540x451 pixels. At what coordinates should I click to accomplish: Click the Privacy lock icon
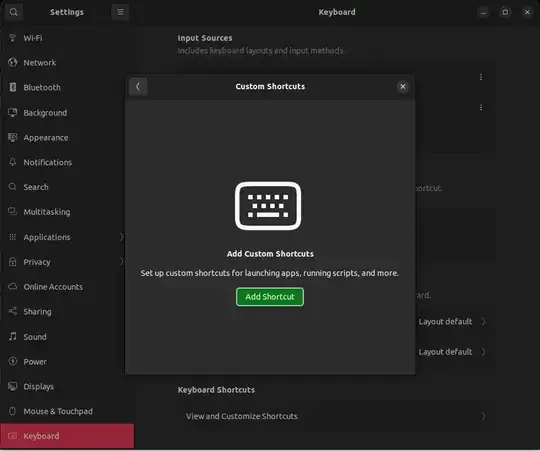(12, 262)
